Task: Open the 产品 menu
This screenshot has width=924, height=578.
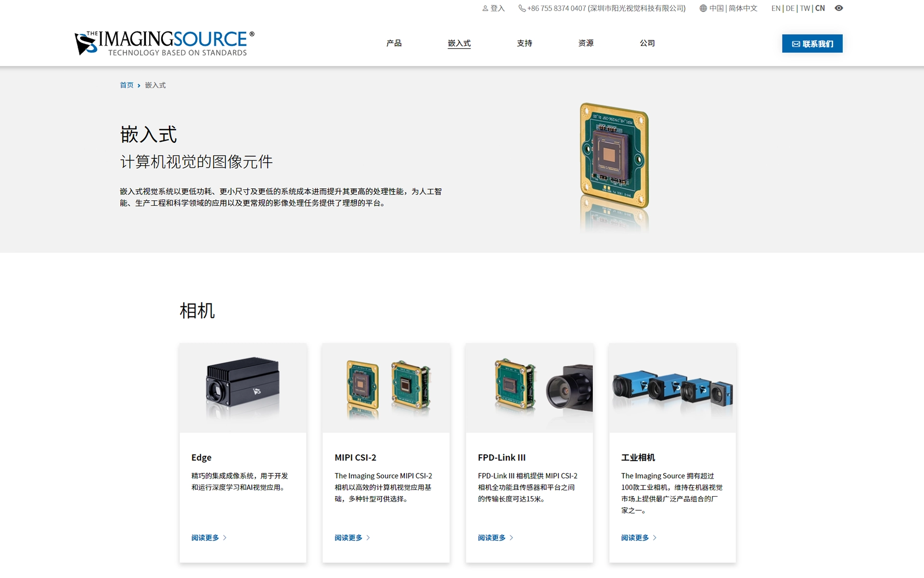Action: (x=394, y=43)
